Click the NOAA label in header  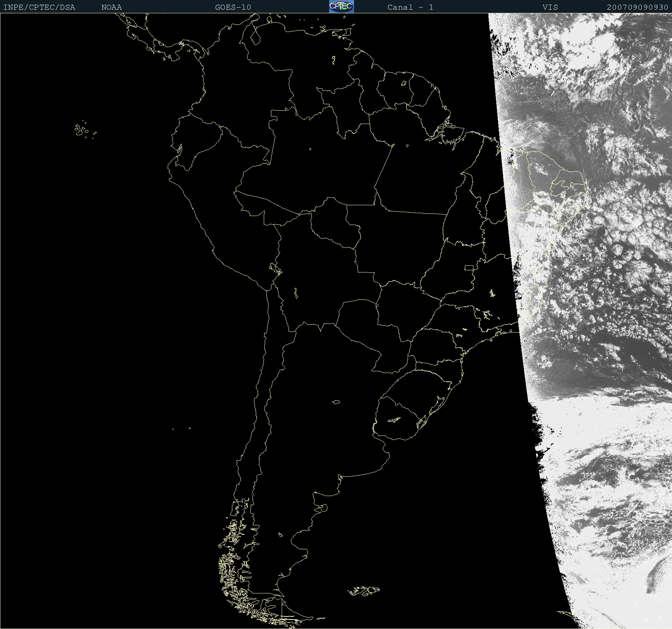(111, 7)
